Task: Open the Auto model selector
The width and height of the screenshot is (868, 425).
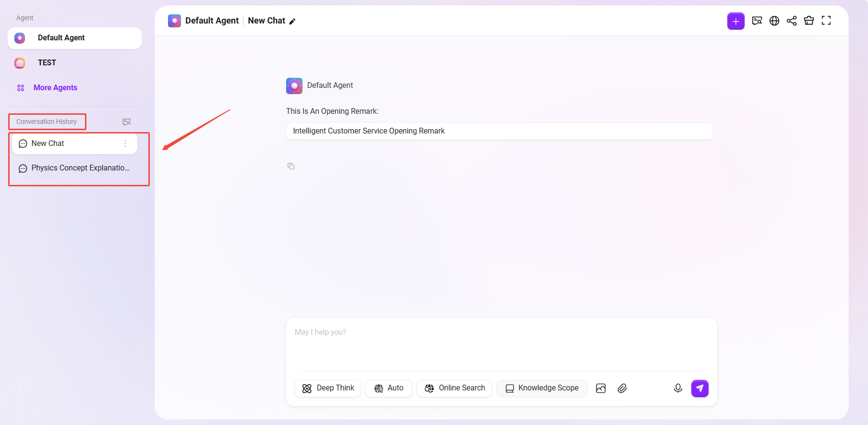Action: pos(389,388)
